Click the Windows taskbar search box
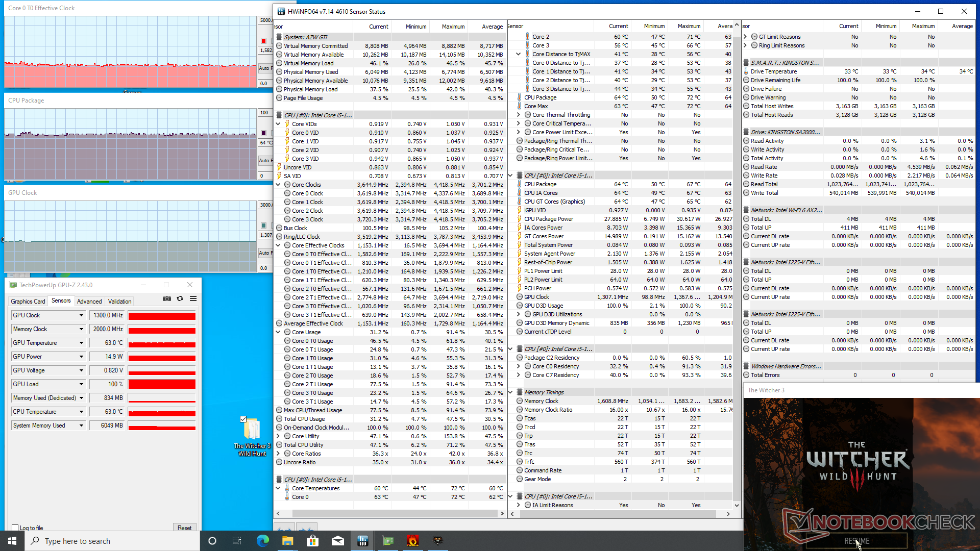This screenshot has height=551, width=980. [x=112, y=541]
